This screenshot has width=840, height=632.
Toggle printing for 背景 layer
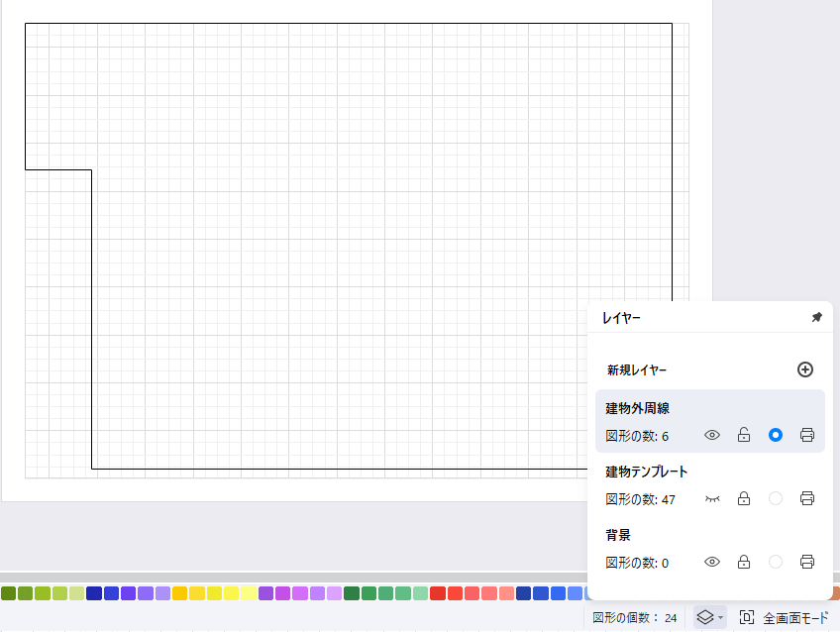point(806,562)
